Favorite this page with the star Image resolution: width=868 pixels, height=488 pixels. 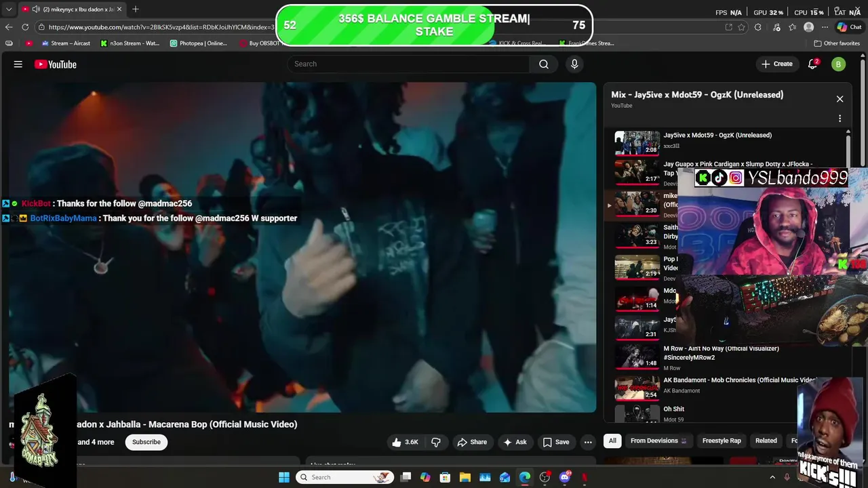741,27
